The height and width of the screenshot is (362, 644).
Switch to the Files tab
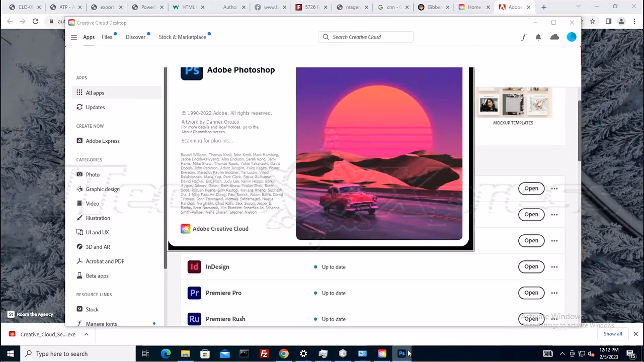pos(107,37)
